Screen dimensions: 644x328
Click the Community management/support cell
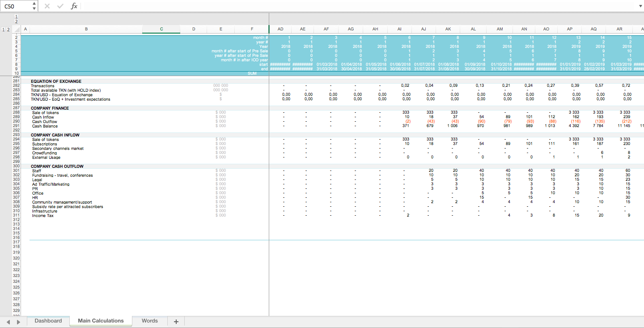pos(62,202)
